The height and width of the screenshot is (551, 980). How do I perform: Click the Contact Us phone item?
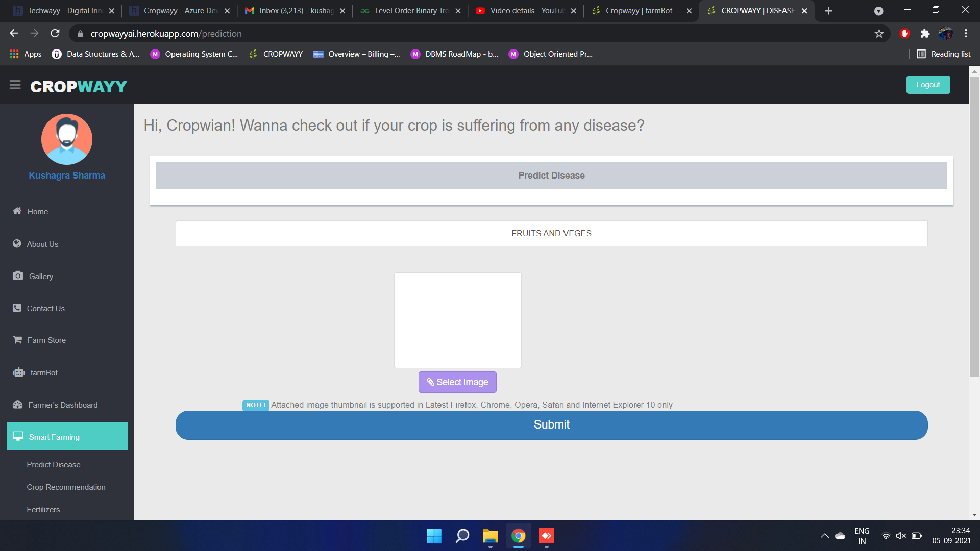pyautogui.click(x=45, y=309)
